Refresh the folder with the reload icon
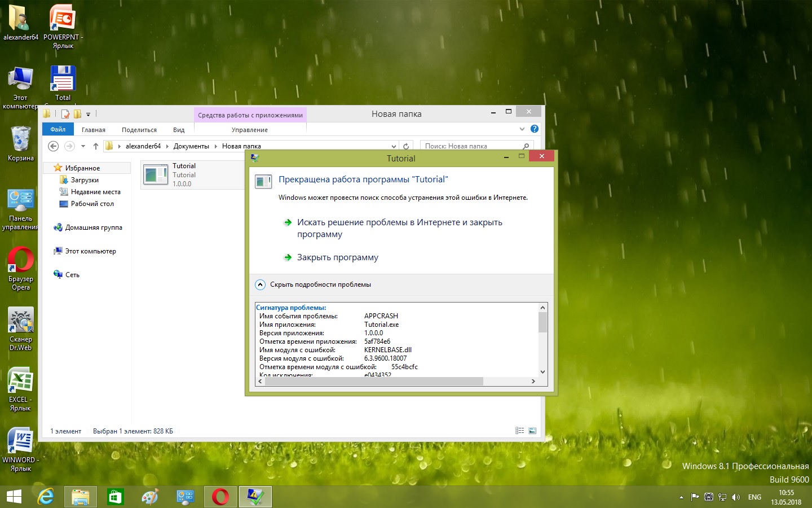The height and width of the screenshot is (508, 812). [406, 146]
